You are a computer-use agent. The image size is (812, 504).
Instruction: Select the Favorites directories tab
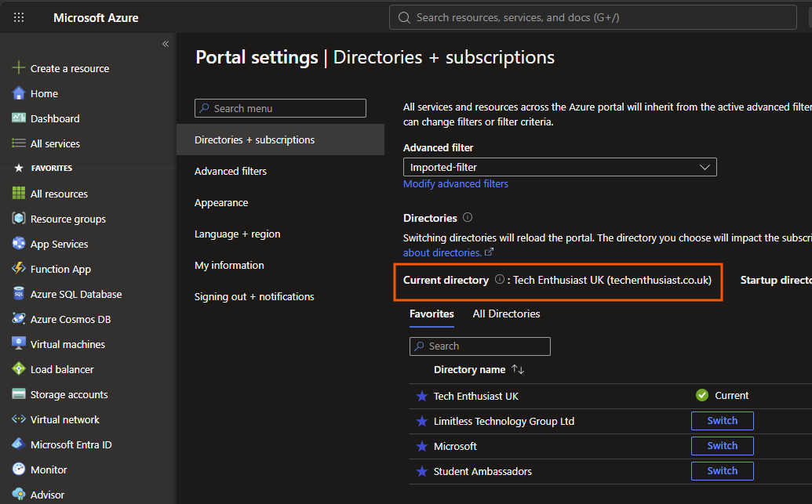point(431,314)
